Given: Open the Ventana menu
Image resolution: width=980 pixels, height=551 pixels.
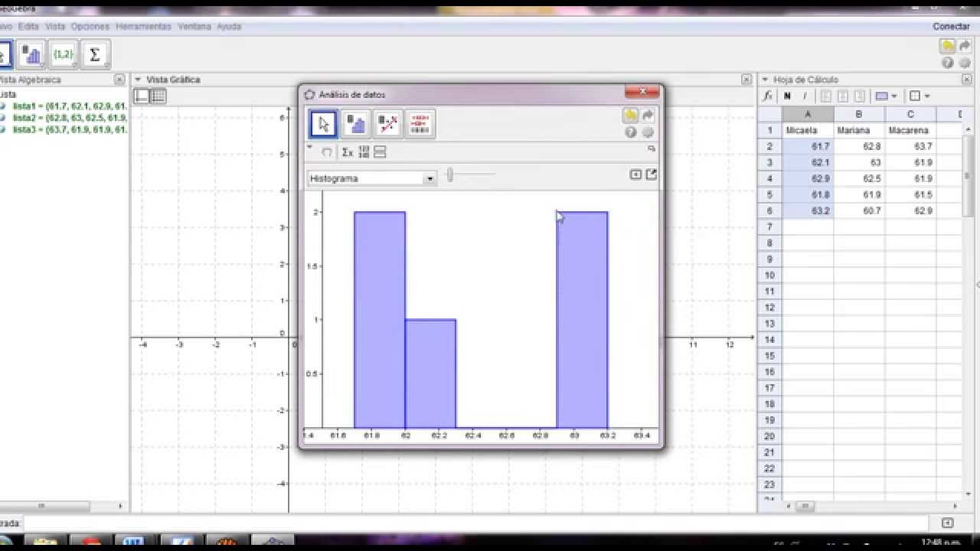Looking at the screenshot, I should pyautogui.click(x=194, y=26).
